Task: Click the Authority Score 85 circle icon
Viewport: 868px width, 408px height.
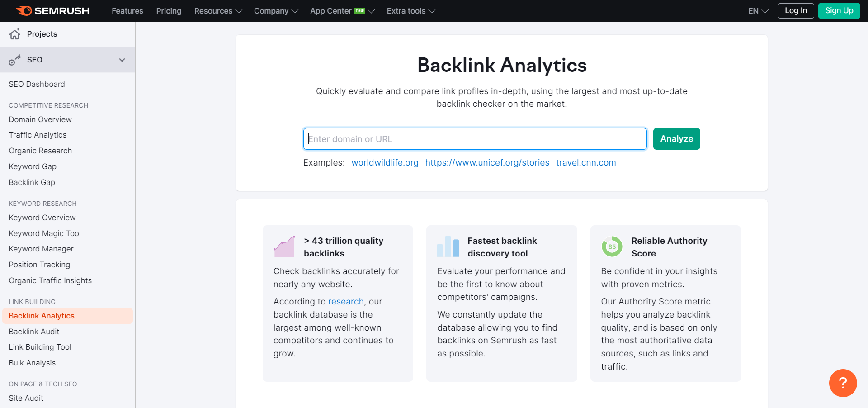Action: (612, 247)
